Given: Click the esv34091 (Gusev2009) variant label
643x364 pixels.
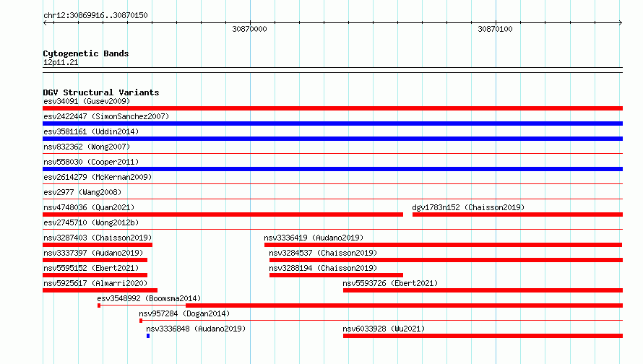Looking at the screenshot, I should click(x=87, y=101).
